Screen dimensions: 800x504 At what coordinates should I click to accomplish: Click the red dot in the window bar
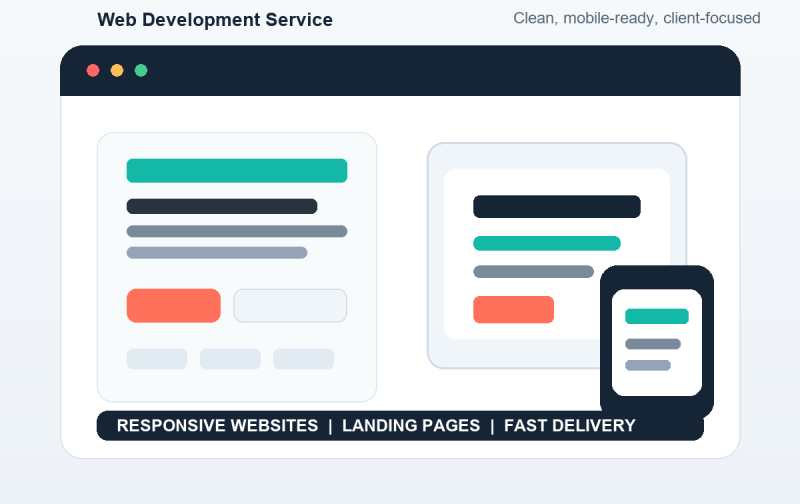(x=93, y=70)
